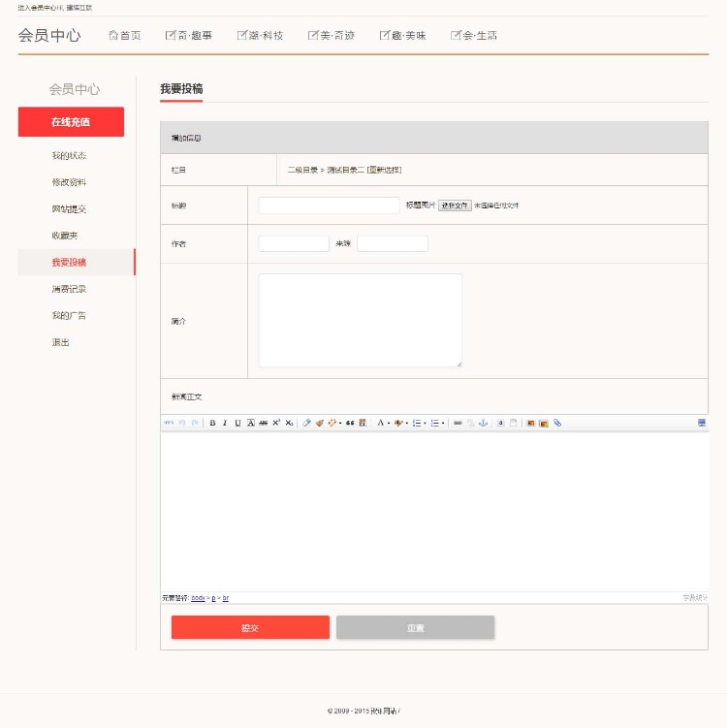Click 退出 to log out

60,342
